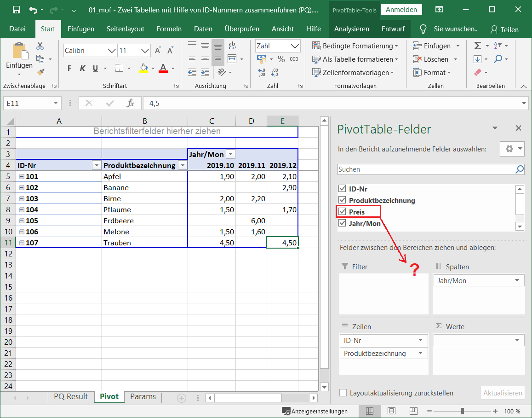The width and height of the screenshot is (532, 418).
Task: Open the font size dropdown
Action: (145, 51)
